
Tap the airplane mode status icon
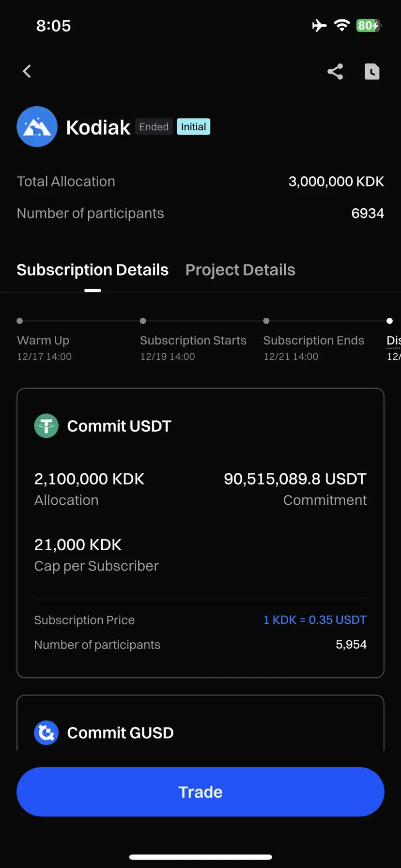click(319, 25)
